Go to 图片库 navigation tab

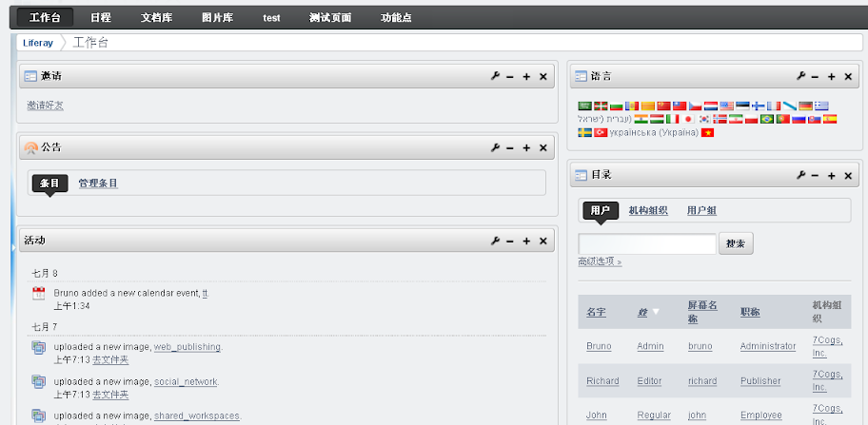[218, 18]
